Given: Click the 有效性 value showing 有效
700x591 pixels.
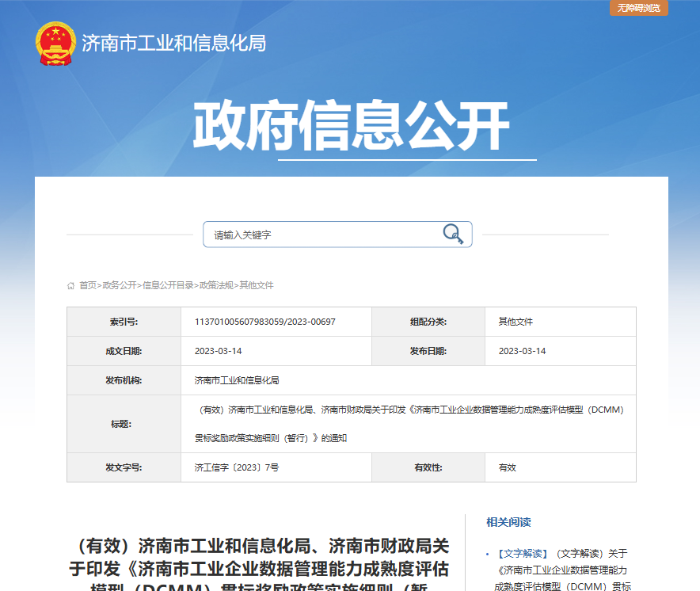Looking at the screenshot, I should 505,467.
